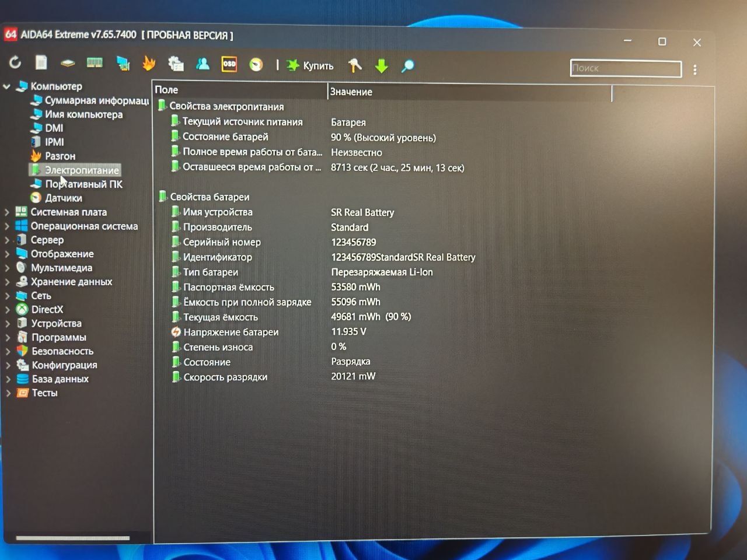The width and height of the screenshot is (747, 560).
Task: Click the Refresh toolbar icon
Action: [15, 62]
